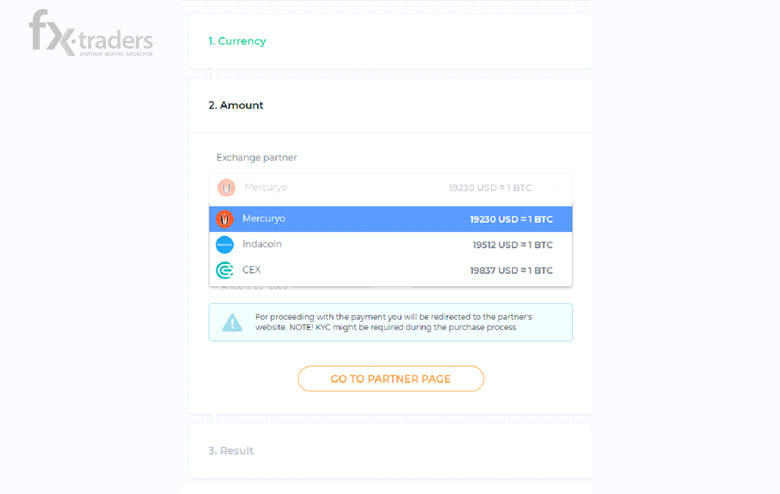780x494 pixels.
Task: Click the 19512 USD ≈ 1 BTC rate
Action: (512, 245)
